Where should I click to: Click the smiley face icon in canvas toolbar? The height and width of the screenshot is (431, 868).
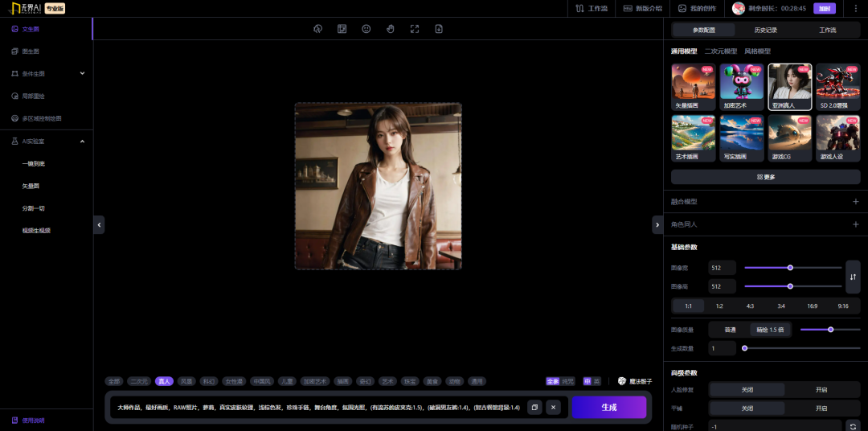point(366,29)
